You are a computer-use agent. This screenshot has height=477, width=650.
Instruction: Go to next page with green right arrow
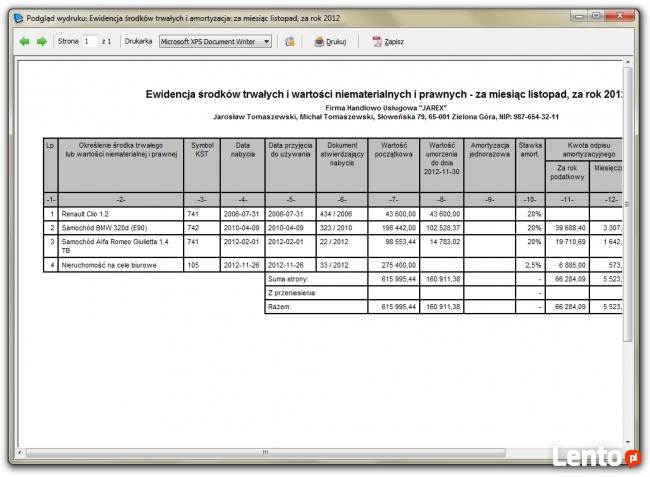(42, 41)
